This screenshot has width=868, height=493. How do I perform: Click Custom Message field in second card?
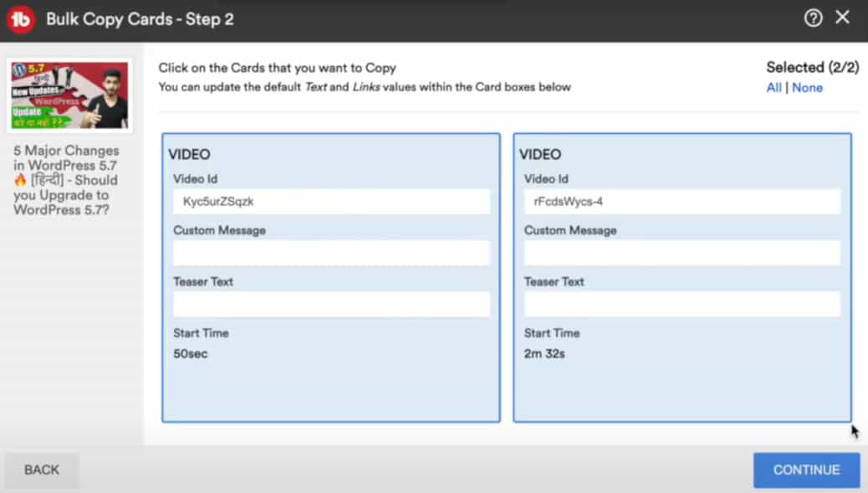(682, 253)
